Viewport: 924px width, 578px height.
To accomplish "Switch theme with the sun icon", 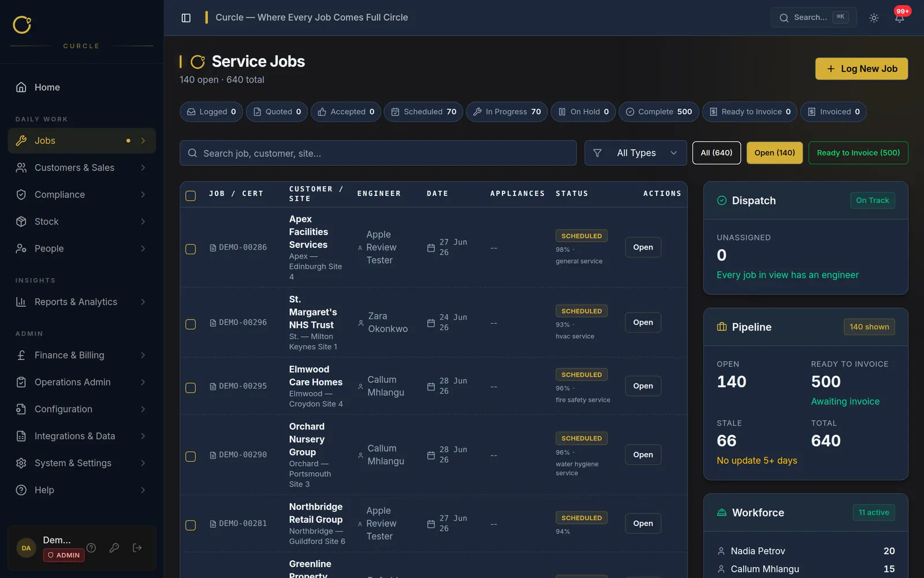I will 874,18.
